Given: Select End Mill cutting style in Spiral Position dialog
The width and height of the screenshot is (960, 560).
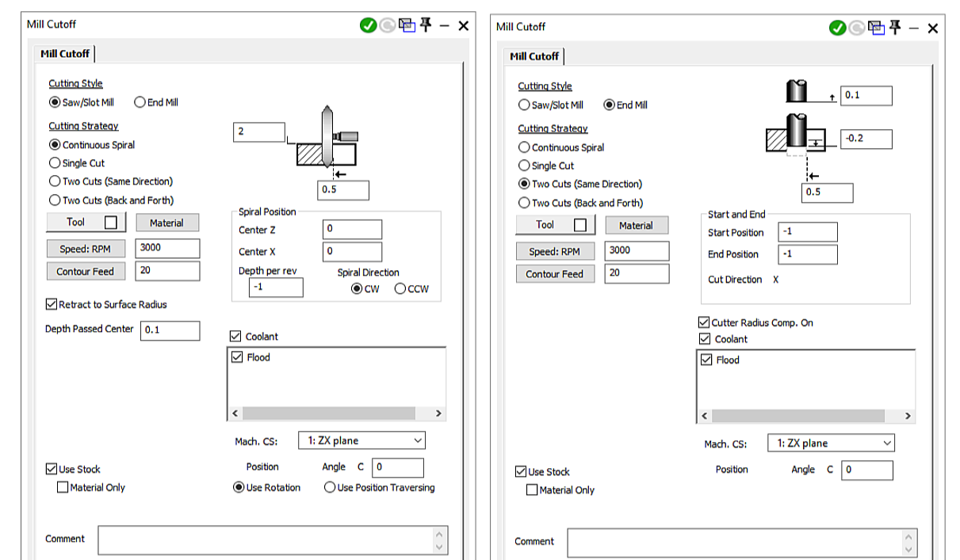Looking at the screenshot, I should [x=156, y=102].
